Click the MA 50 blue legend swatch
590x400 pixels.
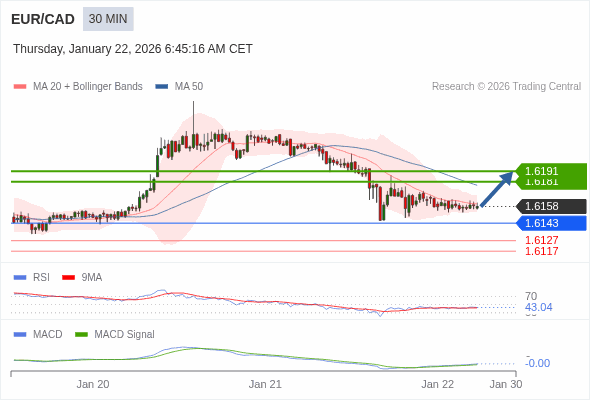[162, 87]
